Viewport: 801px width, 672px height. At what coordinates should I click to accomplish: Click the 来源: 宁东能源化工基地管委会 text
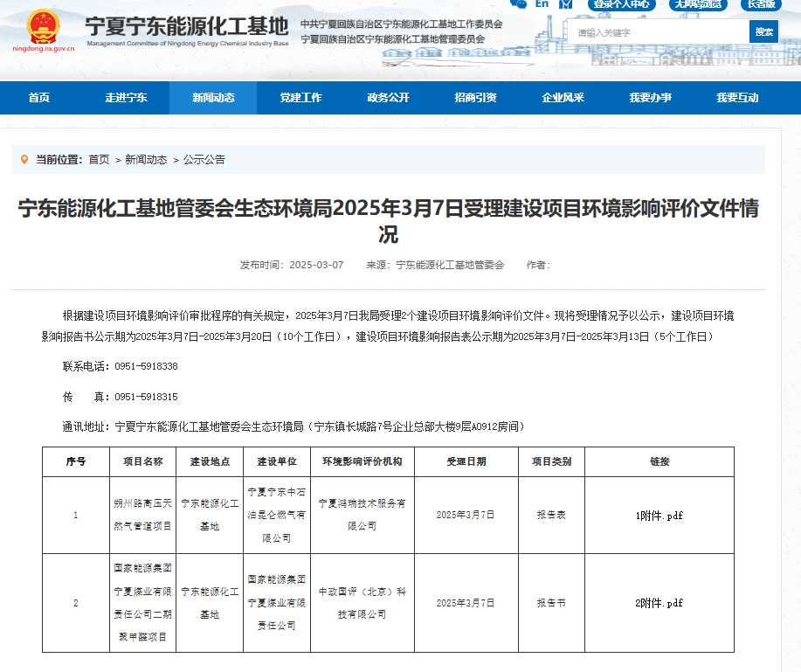pyautogui.click(x=435, y=265)
